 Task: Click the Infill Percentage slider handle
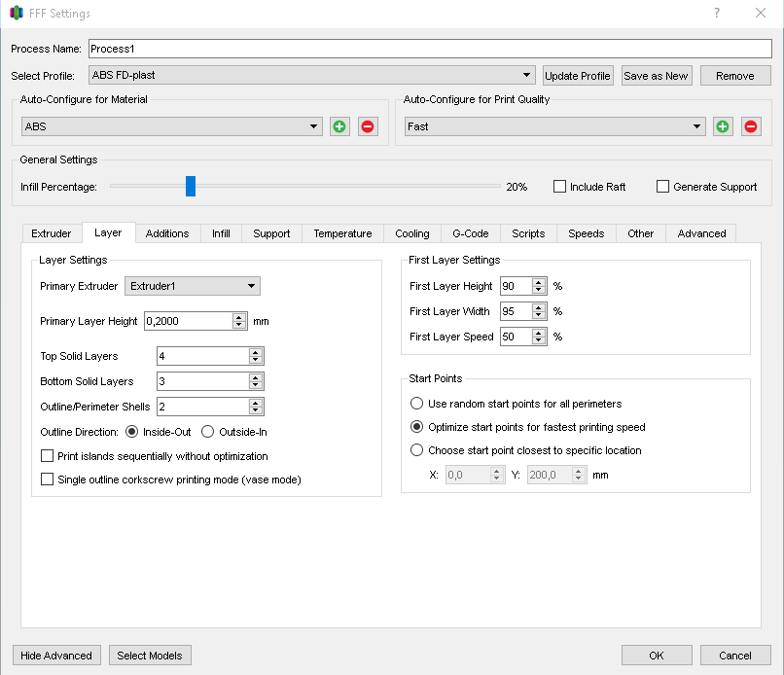click(x=191, y=186)
